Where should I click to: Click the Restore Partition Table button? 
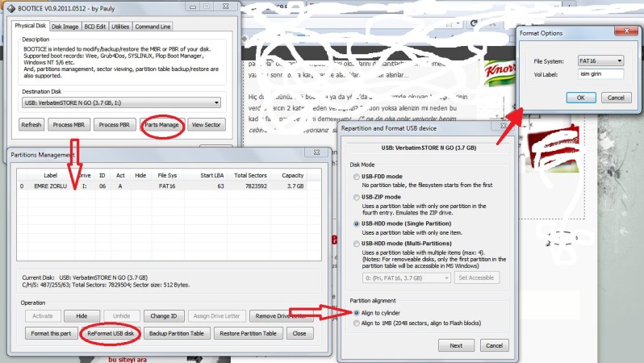(x=248, y=333)
